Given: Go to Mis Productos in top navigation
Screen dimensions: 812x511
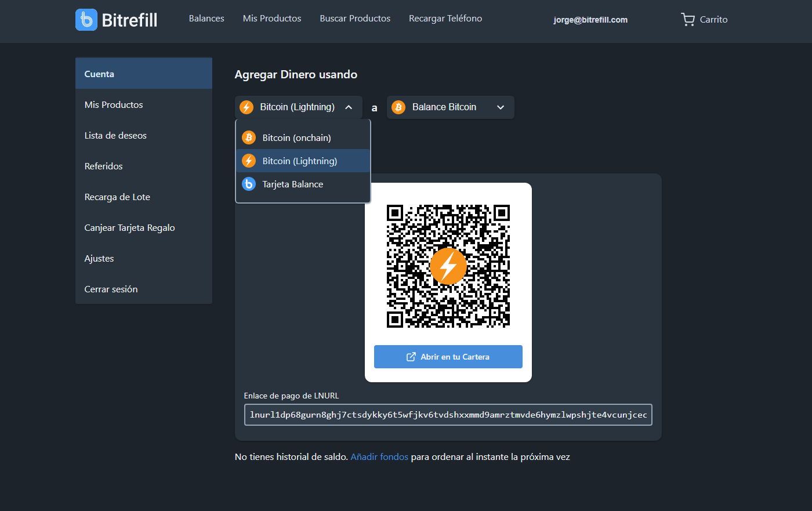Looking at the screenshot, I should [x=272, y=19].
